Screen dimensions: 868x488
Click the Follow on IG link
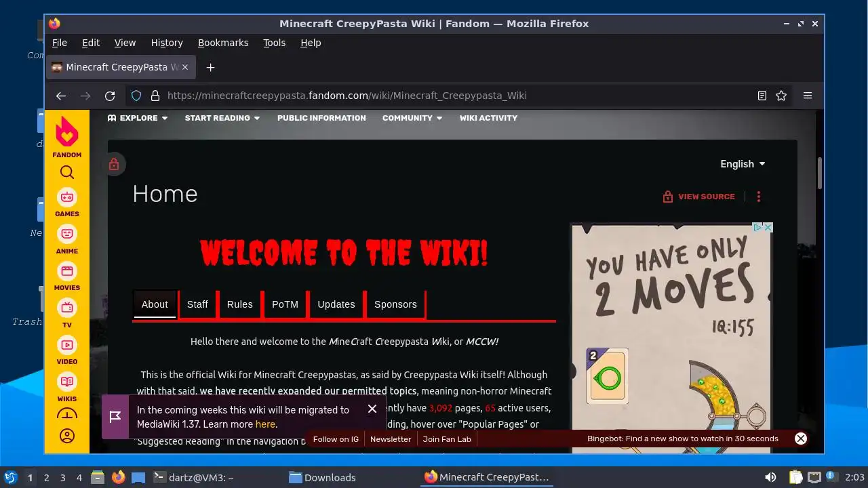point(336,439)
